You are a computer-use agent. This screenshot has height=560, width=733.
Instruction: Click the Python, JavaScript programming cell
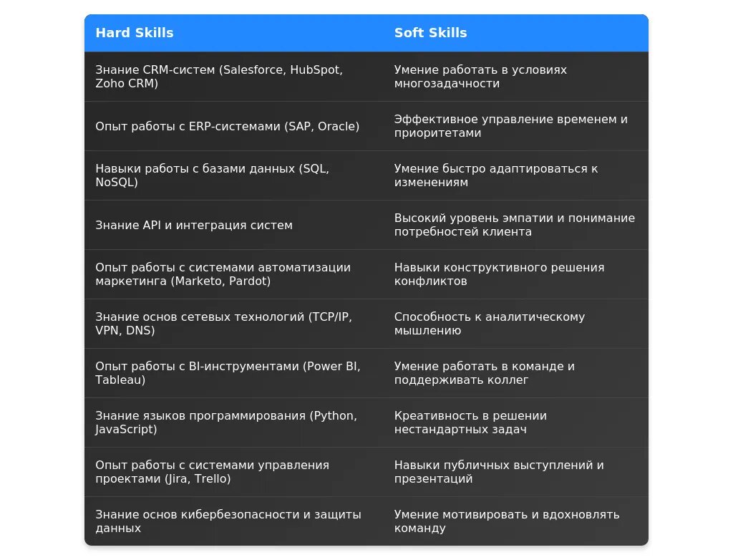point(226,423)
